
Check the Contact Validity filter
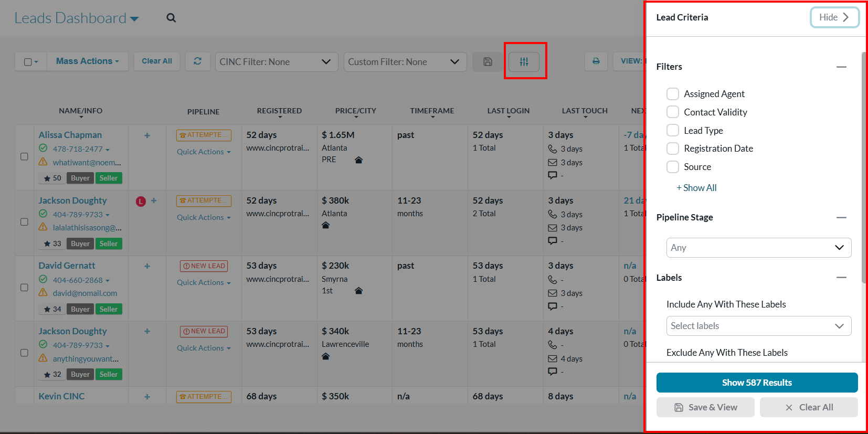pos(673,112)
